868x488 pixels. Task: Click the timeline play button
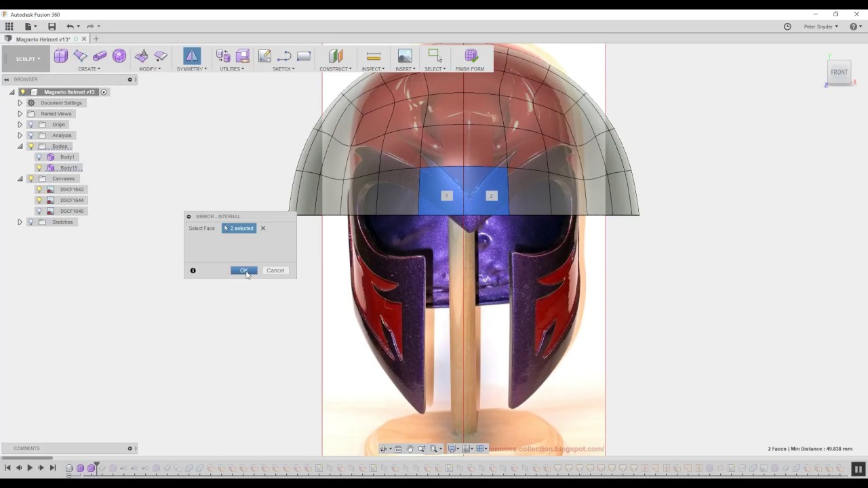click(x=30, y=468)
